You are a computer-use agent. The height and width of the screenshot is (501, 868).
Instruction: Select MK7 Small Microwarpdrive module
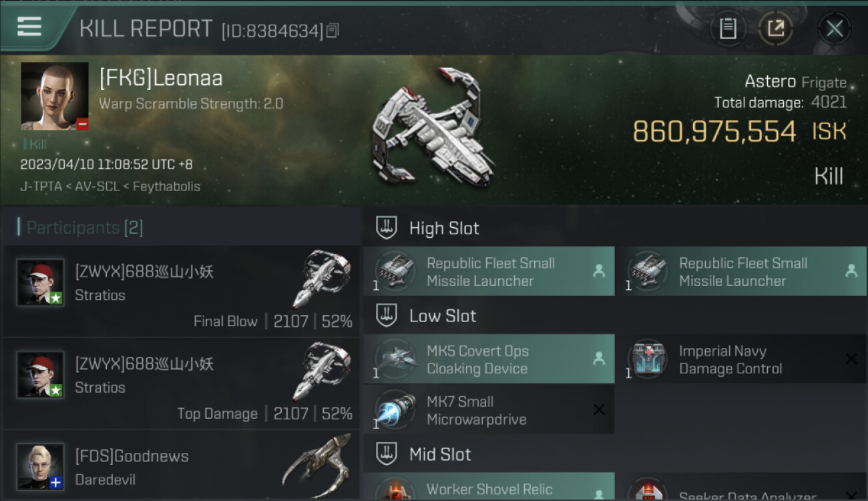coord(489,410)
